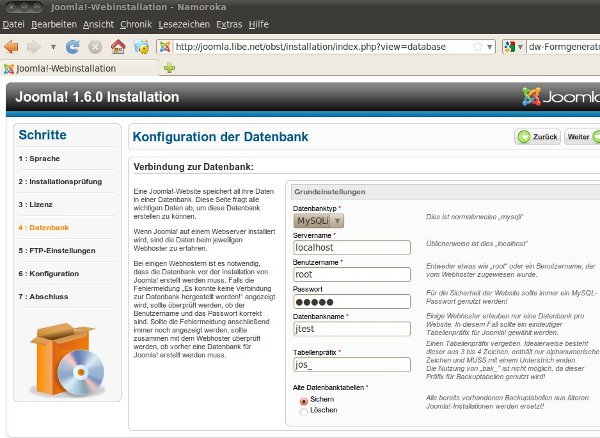This screenshot has height=438, width=600.
Task: Click the Konfiguration der Datenbank heading
Action: 220,137
